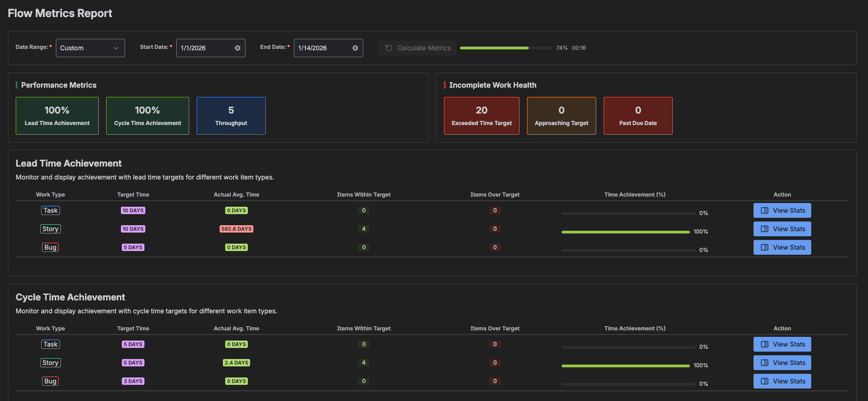View Stats for Task in Cycle Time table
The image size is (868, 401).
click(782, 344)
